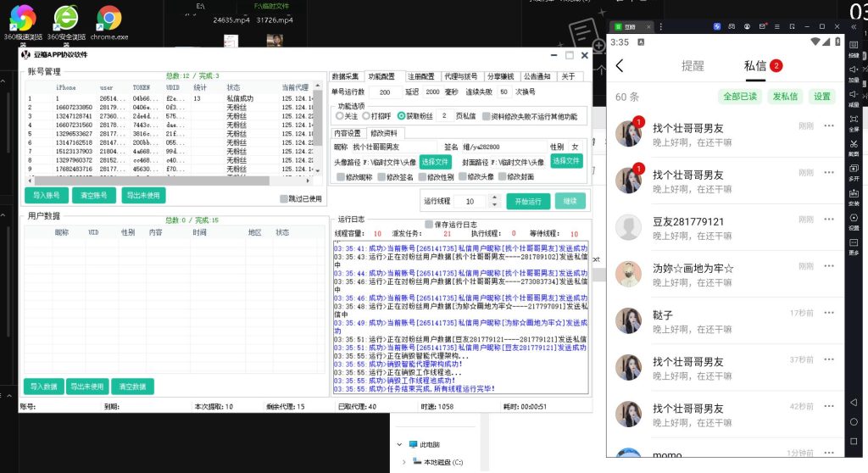Open the 性别 dropdown showing 女

tap(576, 147)
